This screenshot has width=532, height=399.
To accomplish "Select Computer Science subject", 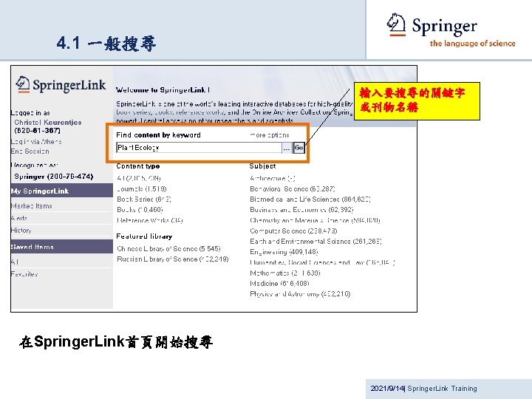I will 293,231.
